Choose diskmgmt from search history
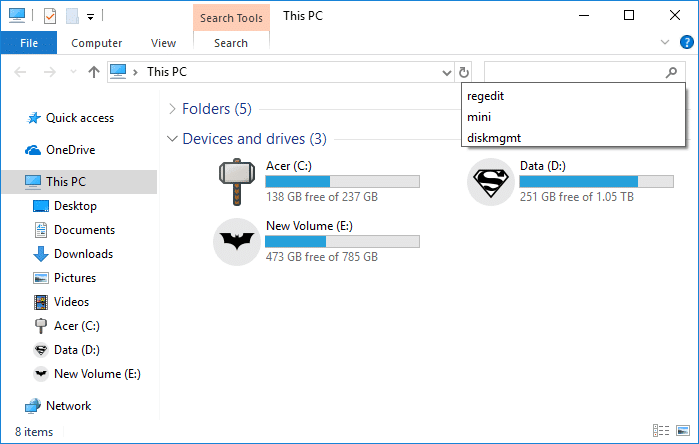Image resolution: width=699 pixels, height=444 pixels. [x=573, y=138]
